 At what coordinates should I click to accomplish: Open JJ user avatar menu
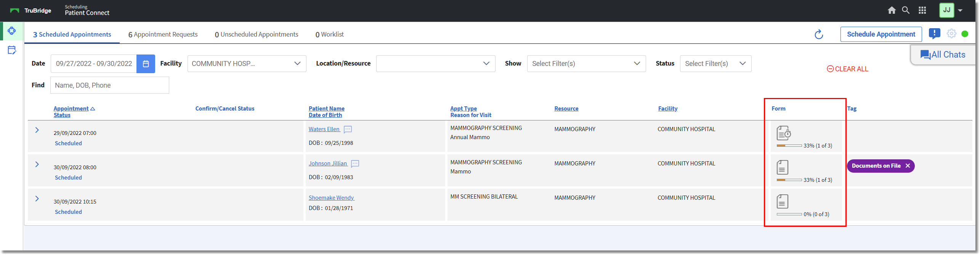(x=946, y=10)
